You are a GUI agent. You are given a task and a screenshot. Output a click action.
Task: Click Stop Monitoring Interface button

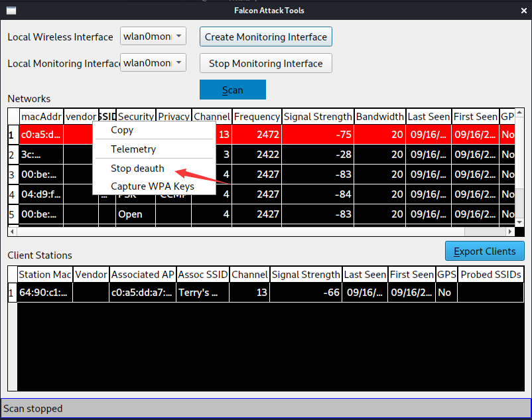pyautogui.click(x=265, y=63)
